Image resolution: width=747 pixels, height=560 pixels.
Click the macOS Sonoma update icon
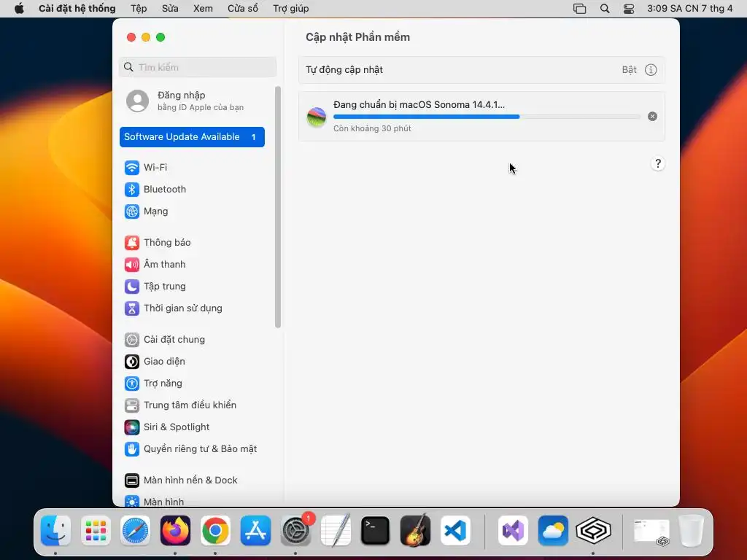click(x=317, y=117)
